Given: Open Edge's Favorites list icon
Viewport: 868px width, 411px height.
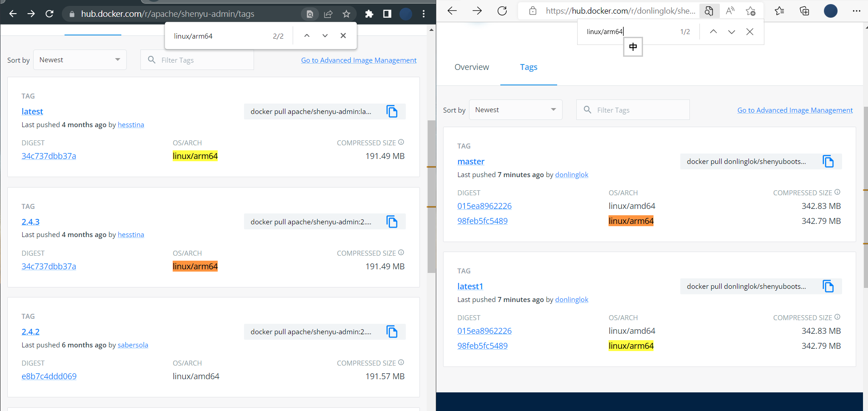Looking at the screenshot, I should pyautogui.click(x=779, y=10).
